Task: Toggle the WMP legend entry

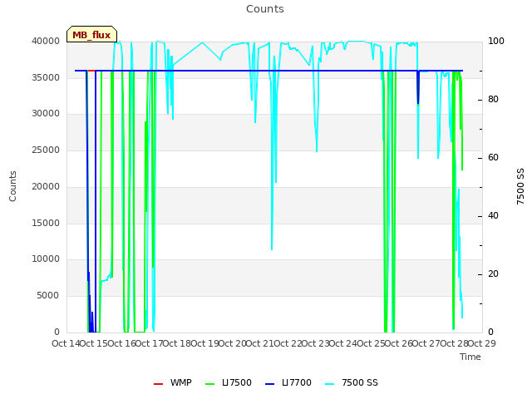Action: click(x=173, y=382)
